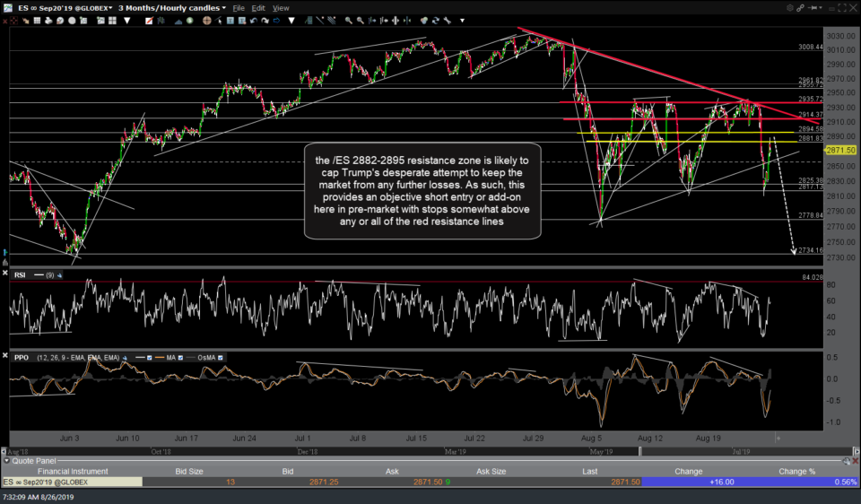Click the candlestick bar type icon
This screenshot has height=504, width=861.
(161, 21)
